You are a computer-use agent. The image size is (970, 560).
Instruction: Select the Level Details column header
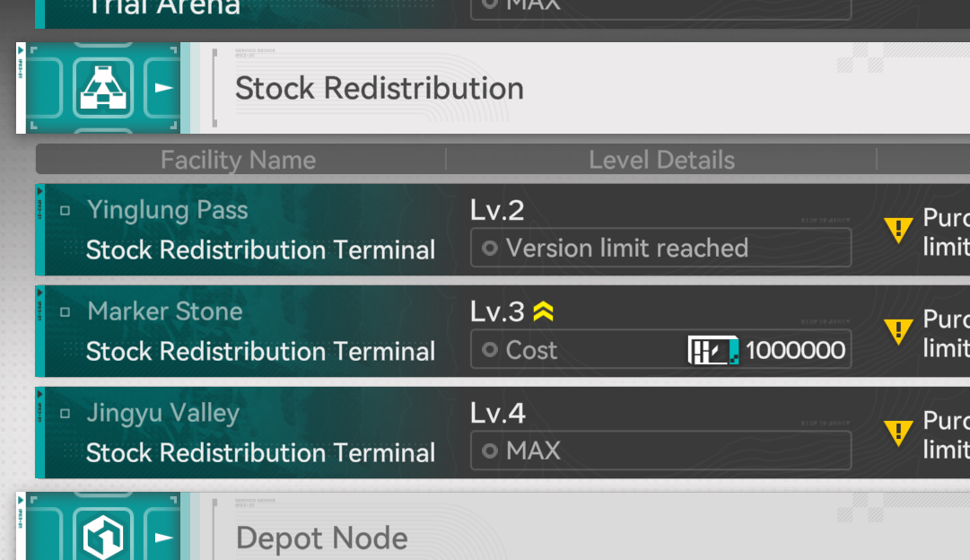(x=661, y=160)
